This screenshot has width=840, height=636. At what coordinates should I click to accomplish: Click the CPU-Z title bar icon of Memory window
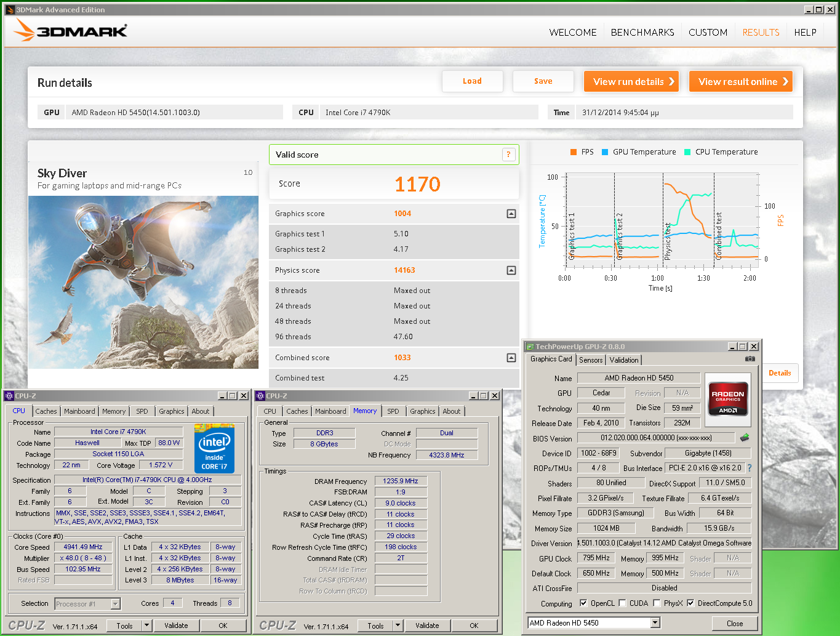[x=260, y=396]
